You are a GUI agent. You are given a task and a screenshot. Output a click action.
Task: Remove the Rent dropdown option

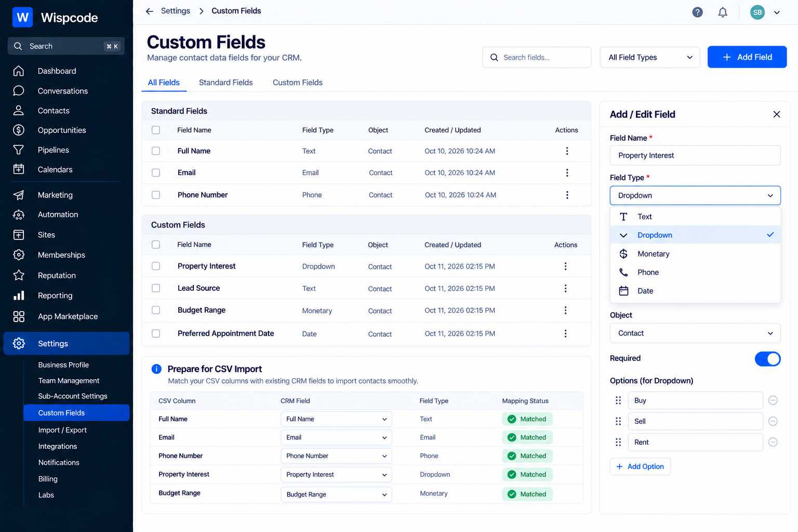click(773, 442)
